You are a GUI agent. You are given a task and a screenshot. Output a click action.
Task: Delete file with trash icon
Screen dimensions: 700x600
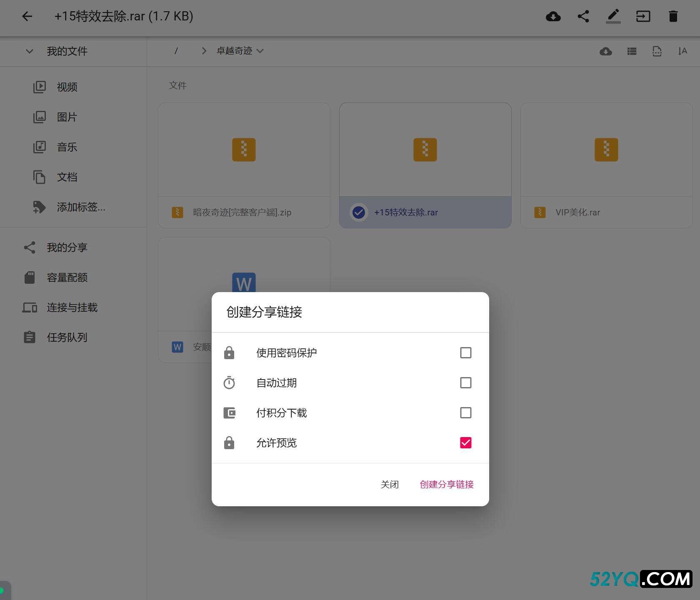[x=673, y=16]
